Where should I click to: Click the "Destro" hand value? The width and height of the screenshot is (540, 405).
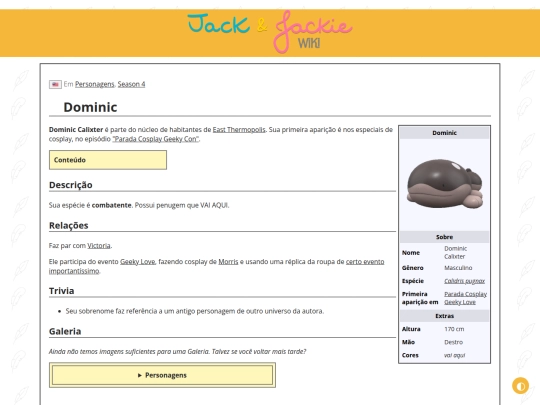pos(453,342)
